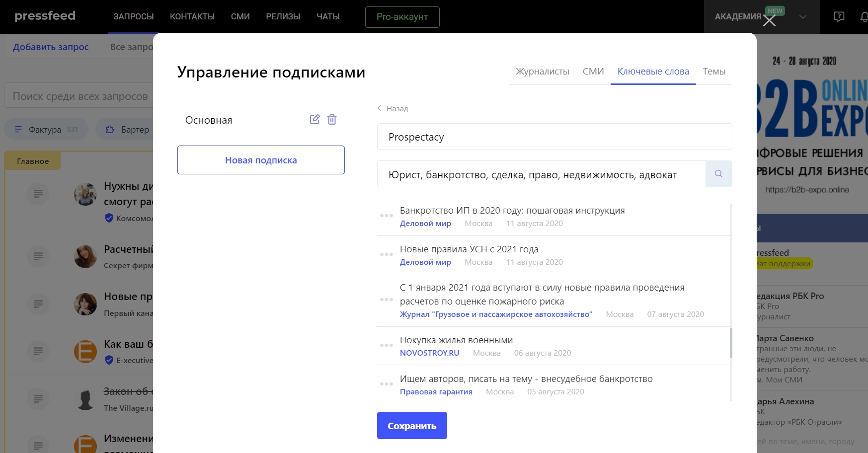This screenshot has height=453, width=868.
Task: Switch to the Журналисты tab
Action: coord(542,72)
